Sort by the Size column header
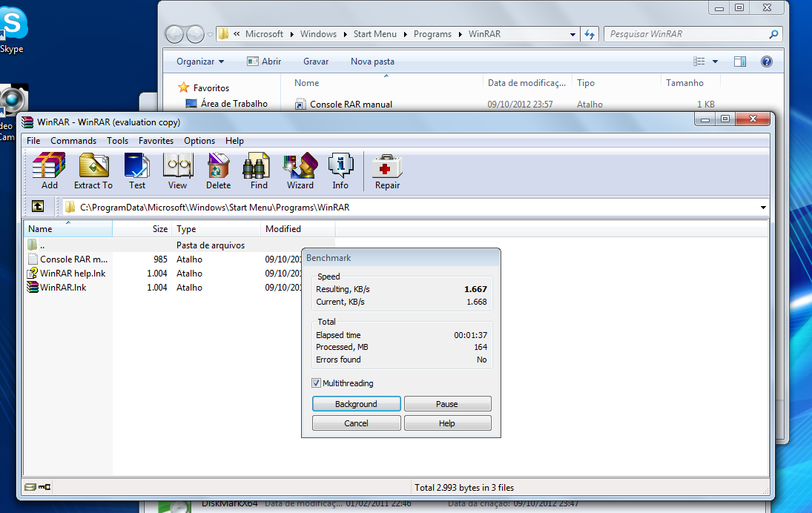This screenshot has height=513, width=812. 142,229
